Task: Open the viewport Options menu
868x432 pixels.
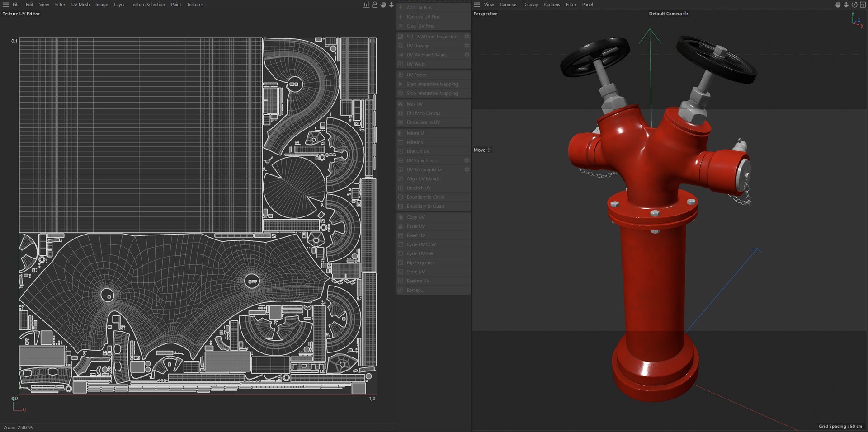Action: click(x=552, y=5)
